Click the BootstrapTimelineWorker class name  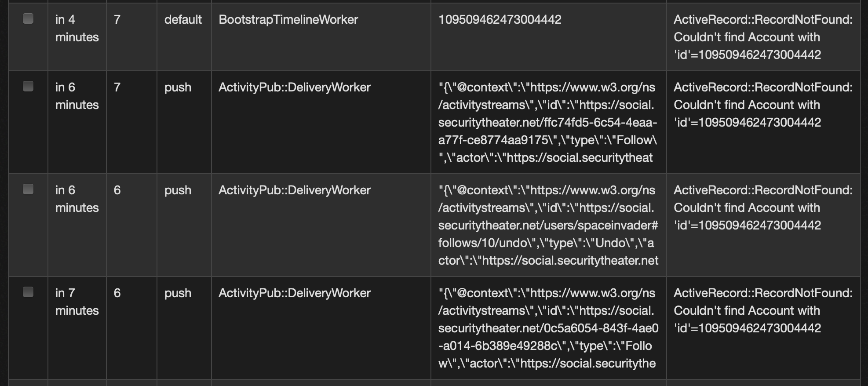tap(288, 19)
